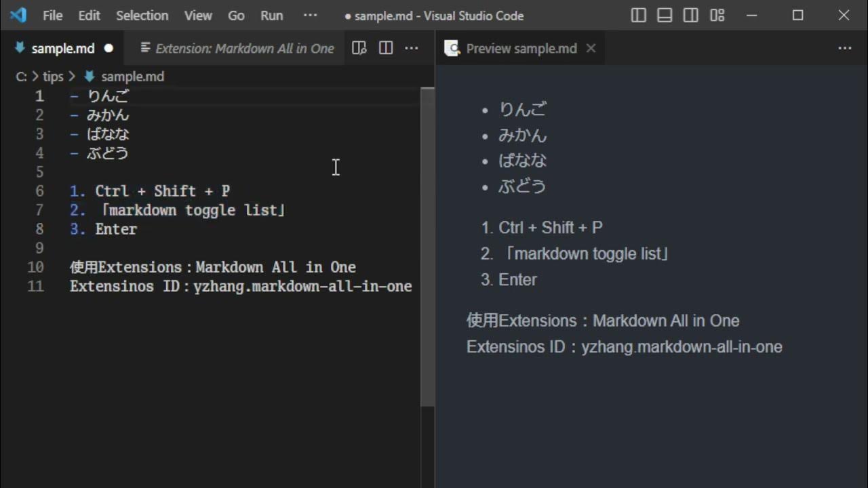
Task: Open more actions in preview editor group
Action: tap(844, 48)
